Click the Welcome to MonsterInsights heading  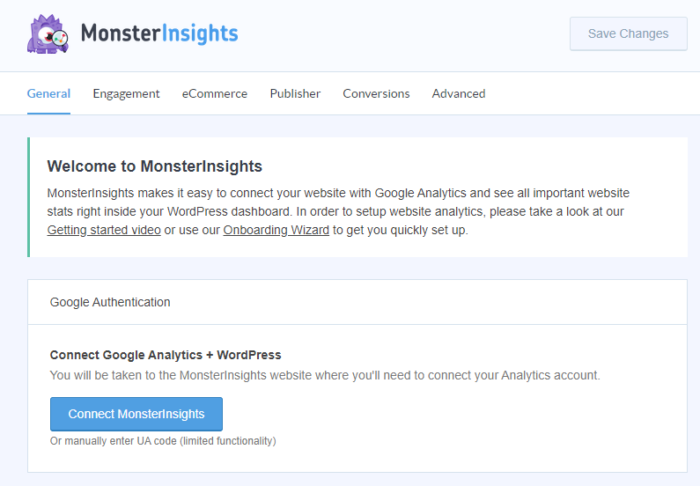[x=154, y=166]
